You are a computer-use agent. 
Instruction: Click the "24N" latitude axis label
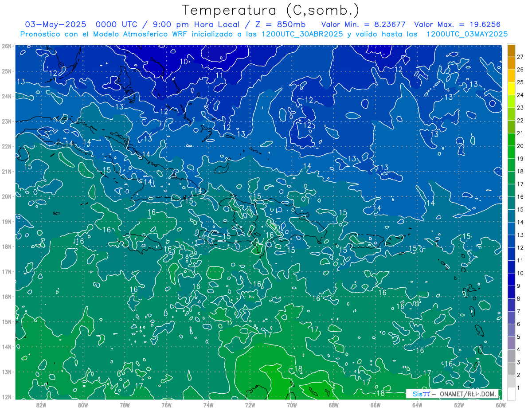6,96
